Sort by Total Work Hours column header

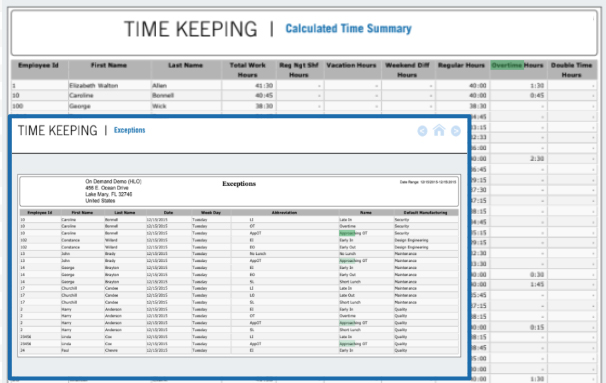(x=247, y=70)
